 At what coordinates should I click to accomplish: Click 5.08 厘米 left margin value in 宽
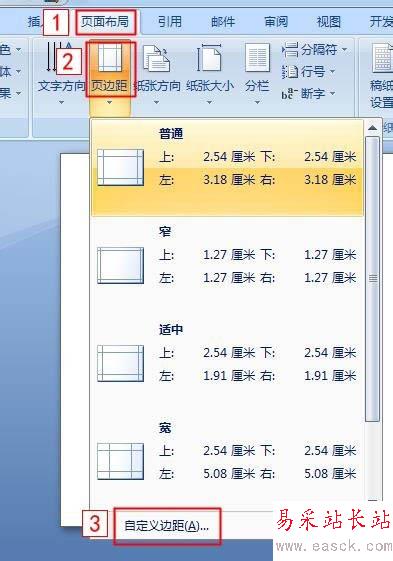(229, 474)
